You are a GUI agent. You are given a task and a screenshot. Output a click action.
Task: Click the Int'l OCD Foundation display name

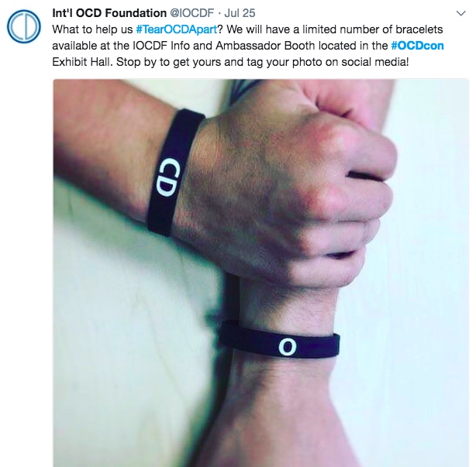click(x=109, y=13)
